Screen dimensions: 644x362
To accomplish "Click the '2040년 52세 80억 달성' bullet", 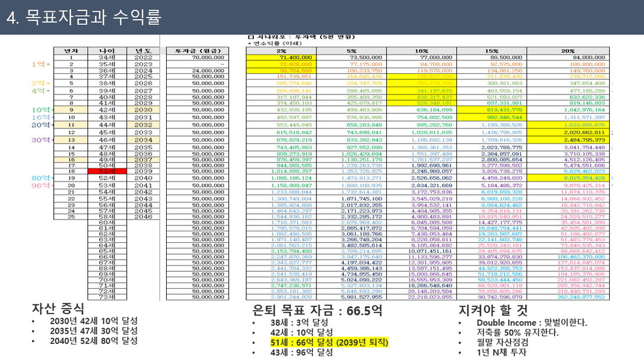I will click(93, 341).
